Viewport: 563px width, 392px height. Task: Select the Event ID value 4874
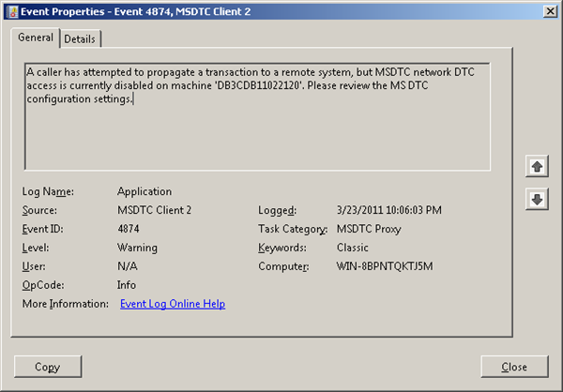(130, 229)
